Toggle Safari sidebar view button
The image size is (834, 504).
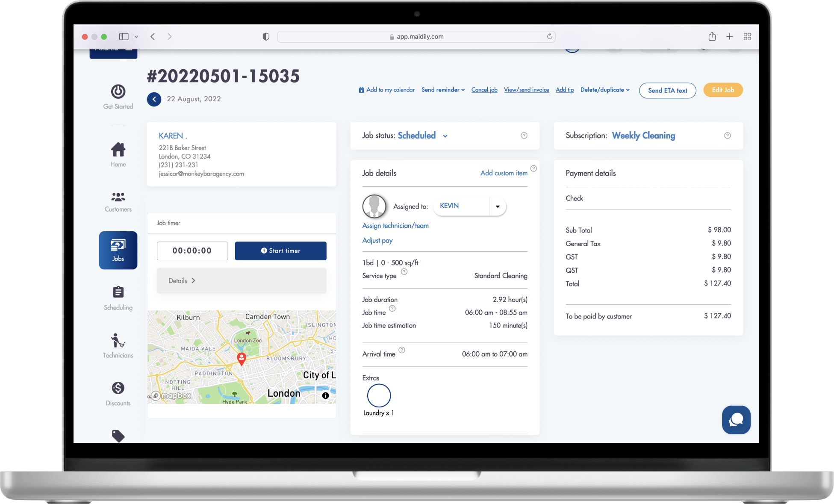(x=124, y=37)
